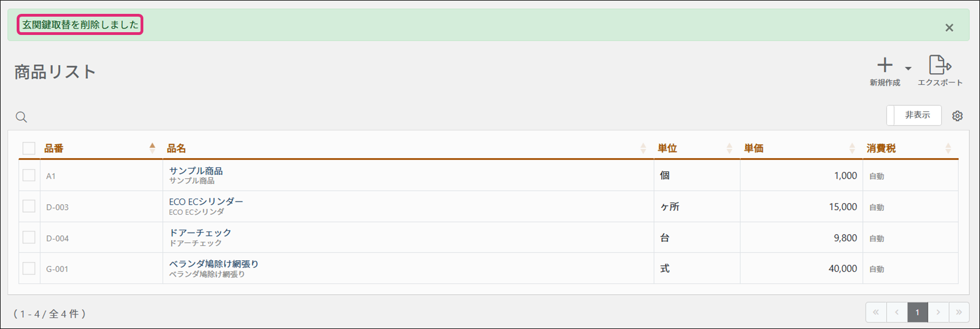Click the エクスポート export icon
This screenshot has width=980, height=329.
tap(939, 65)
